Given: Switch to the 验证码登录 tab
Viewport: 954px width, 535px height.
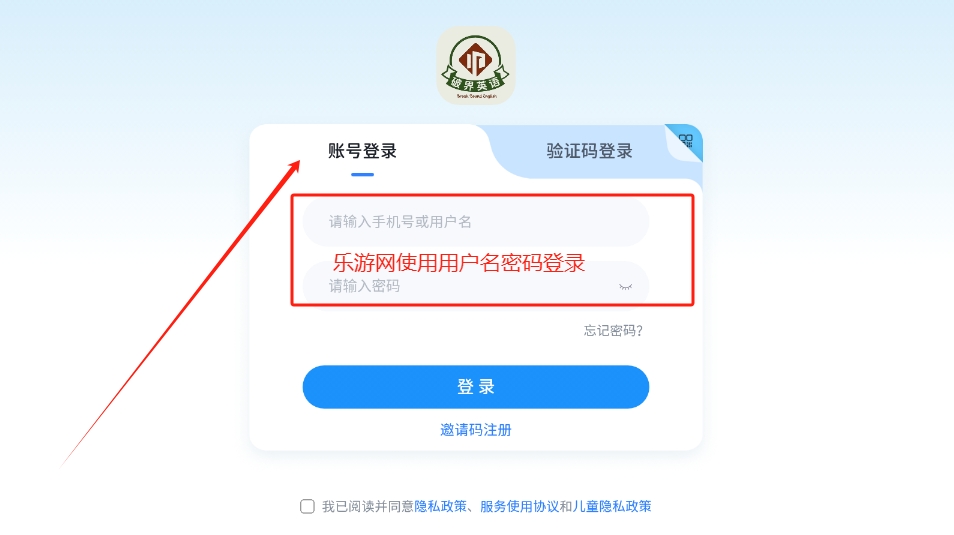Looking at the screenshot, I should (x=590, y=151).
